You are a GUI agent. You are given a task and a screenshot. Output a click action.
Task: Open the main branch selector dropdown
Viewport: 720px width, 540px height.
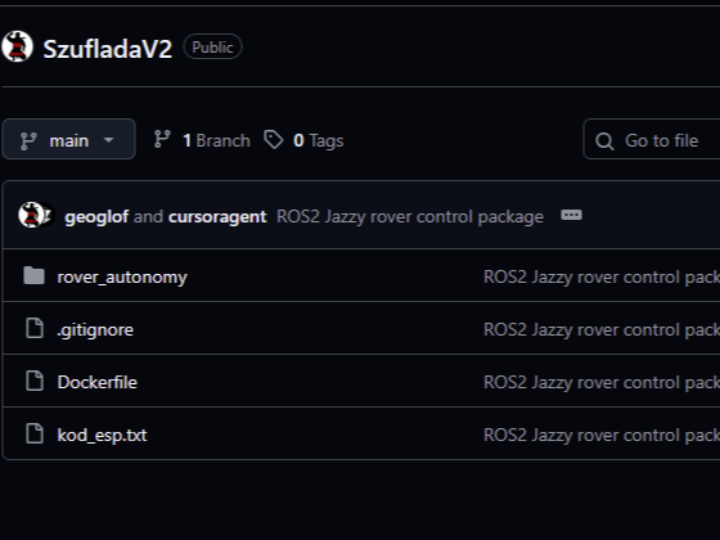(x=68, y=140)
